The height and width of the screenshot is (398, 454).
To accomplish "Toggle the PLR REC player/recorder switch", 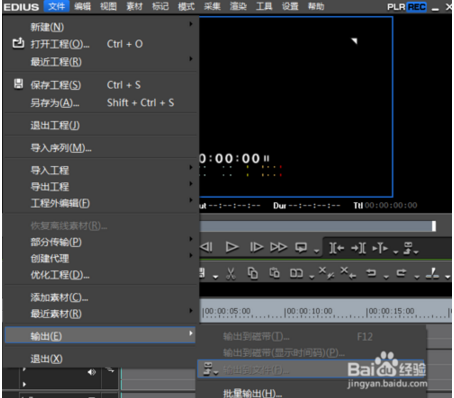I will click(x=407, y=7).
